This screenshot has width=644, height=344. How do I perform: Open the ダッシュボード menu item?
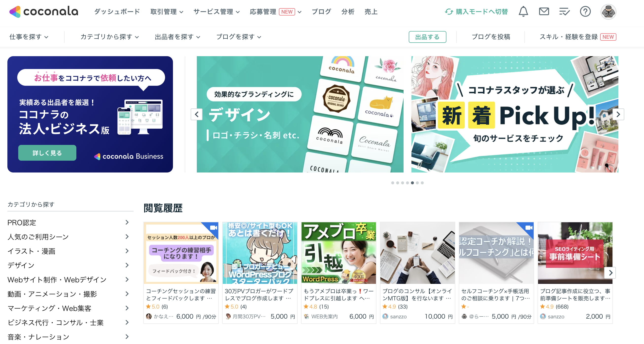point(117,12)
